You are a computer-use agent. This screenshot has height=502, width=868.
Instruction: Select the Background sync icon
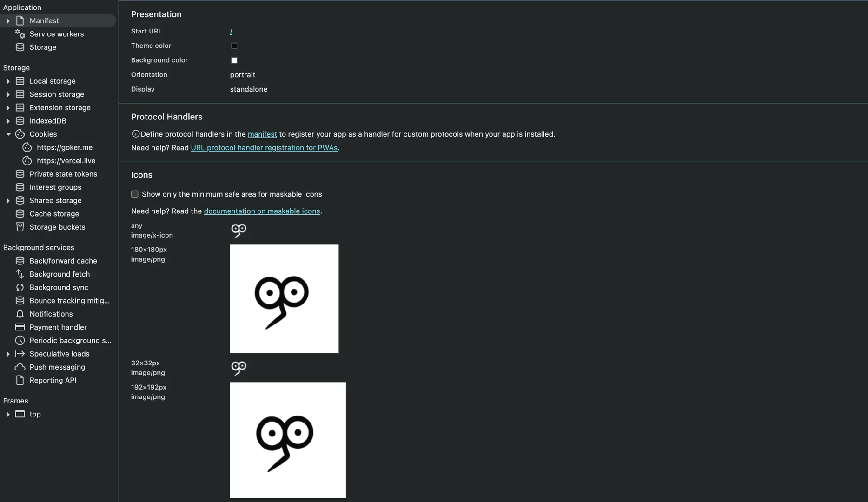click(20, 287)
